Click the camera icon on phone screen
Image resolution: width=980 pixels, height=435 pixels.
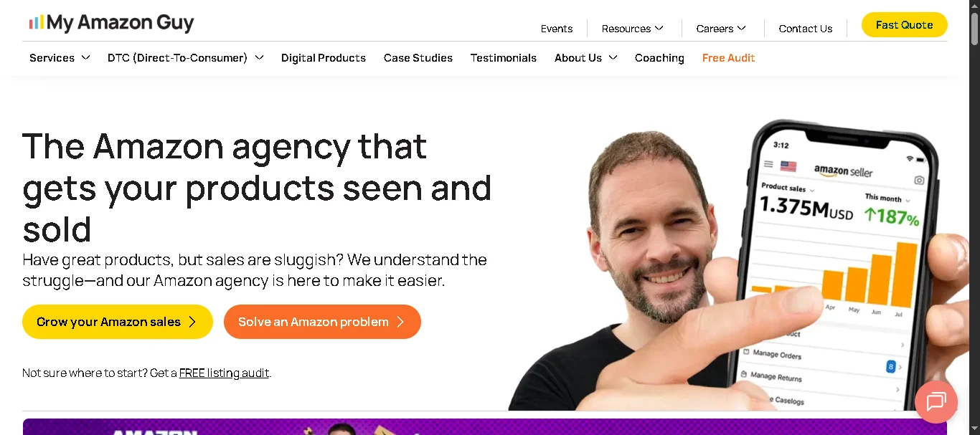point(919,180)
